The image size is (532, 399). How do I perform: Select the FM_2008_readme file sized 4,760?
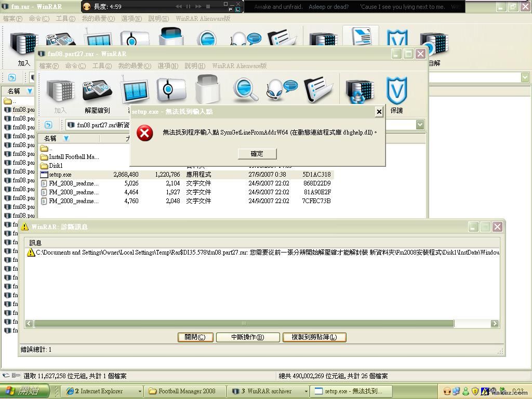click(186, 201)
